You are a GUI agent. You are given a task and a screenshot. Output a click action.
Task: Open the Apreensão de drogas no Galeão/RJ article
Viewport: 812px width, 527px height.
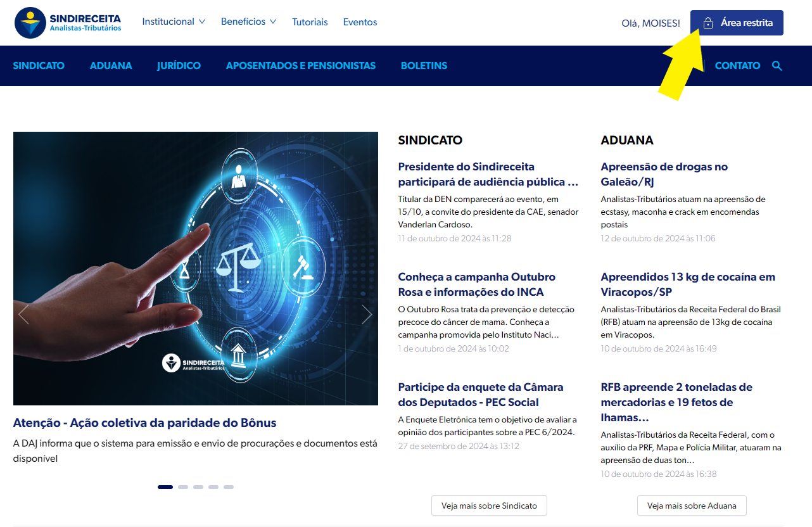pos(664,174)
